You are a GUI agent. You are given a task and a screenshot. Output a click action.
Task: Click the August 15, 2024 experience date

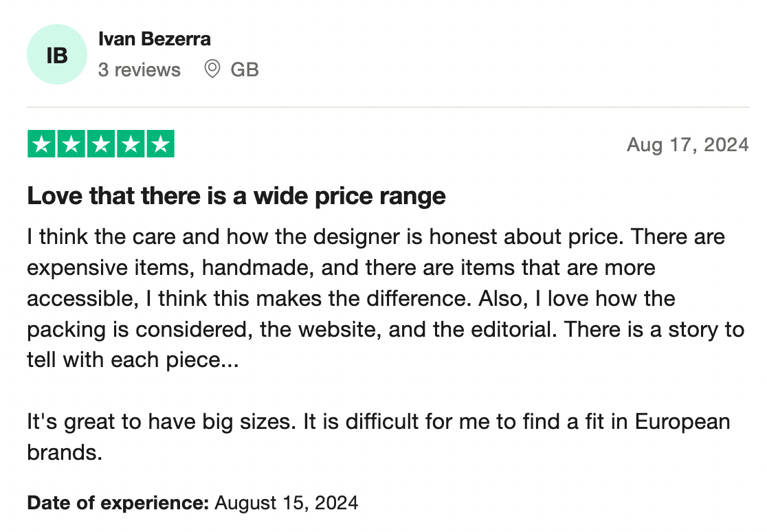(x=287, y=502)
